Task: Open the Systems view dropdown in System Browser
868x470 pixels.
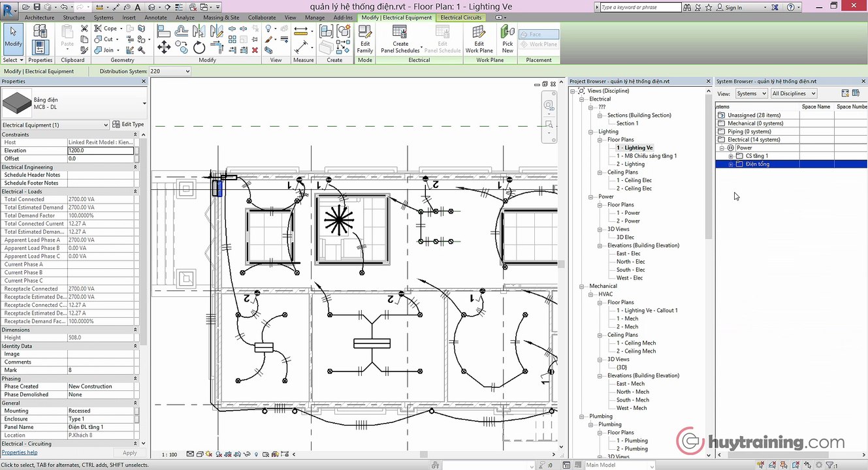Action: (x=751, y=93)
